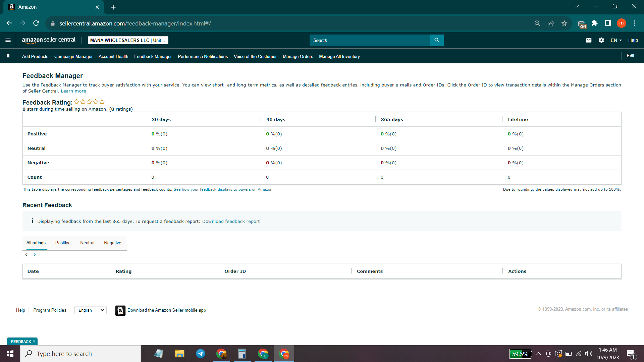Click the browser forward arrow

click(x=22, y=23)
